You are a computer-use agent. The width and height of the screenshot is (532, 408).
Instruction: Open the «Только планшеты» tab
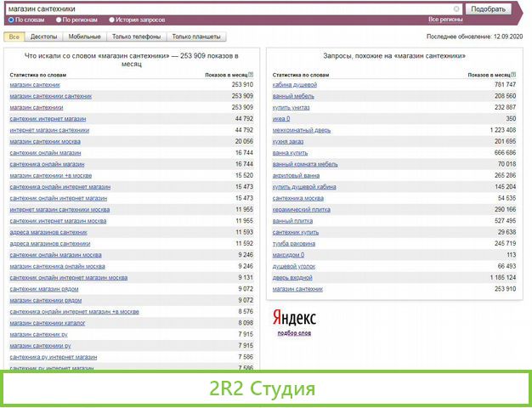[195, 37]
